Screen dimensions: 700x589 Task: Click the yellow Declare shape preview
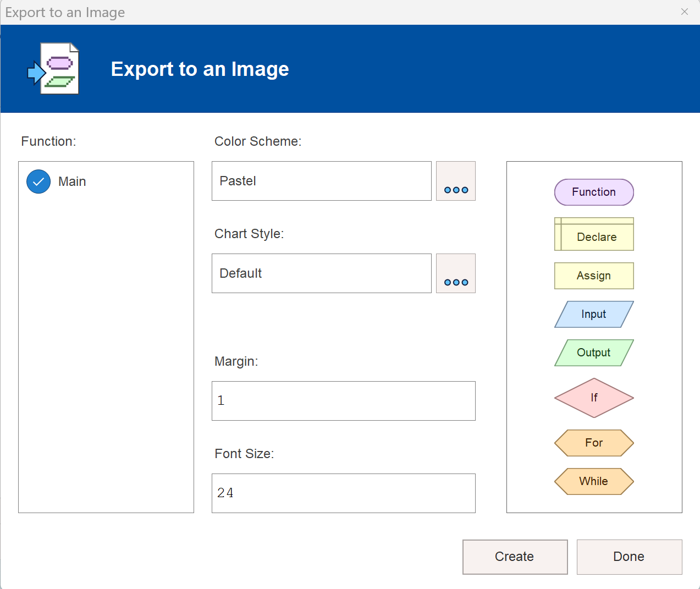(x=594, y=234)
